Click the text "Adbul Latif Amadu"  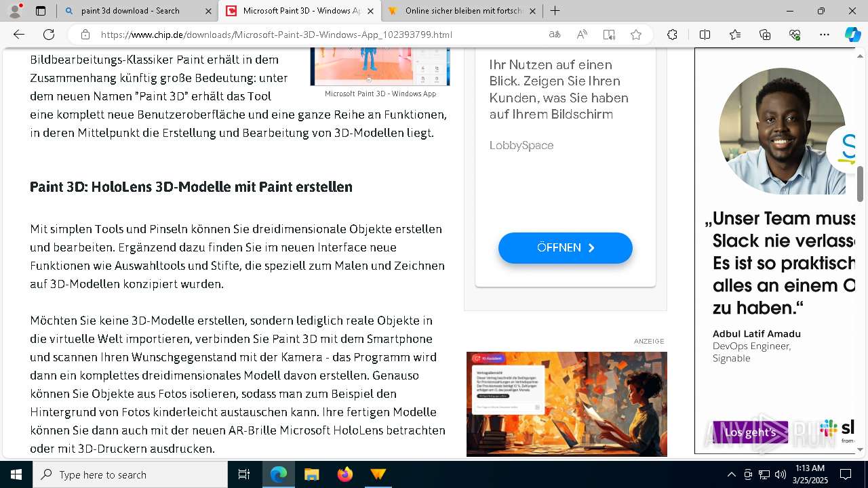click(x=757, y=333)
